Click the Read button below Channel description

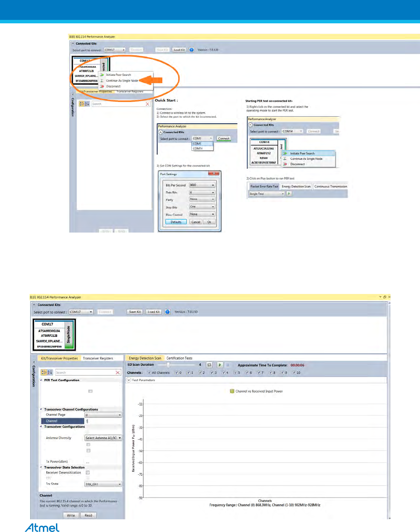pyautogui.click(x=89, y=515)
